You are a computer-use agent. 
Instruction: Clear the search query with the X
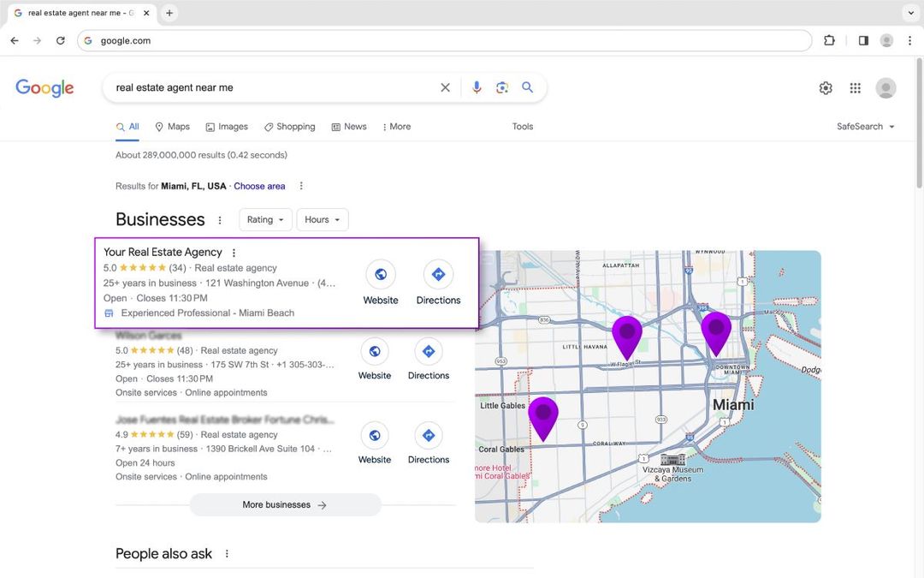point(446,87)
